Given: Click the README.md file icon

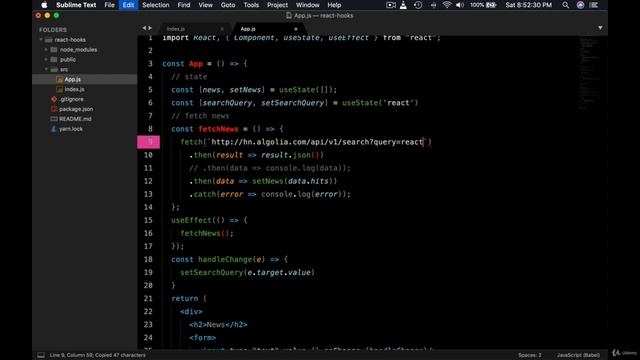Looking at the screenshot, I should (54, 119).
